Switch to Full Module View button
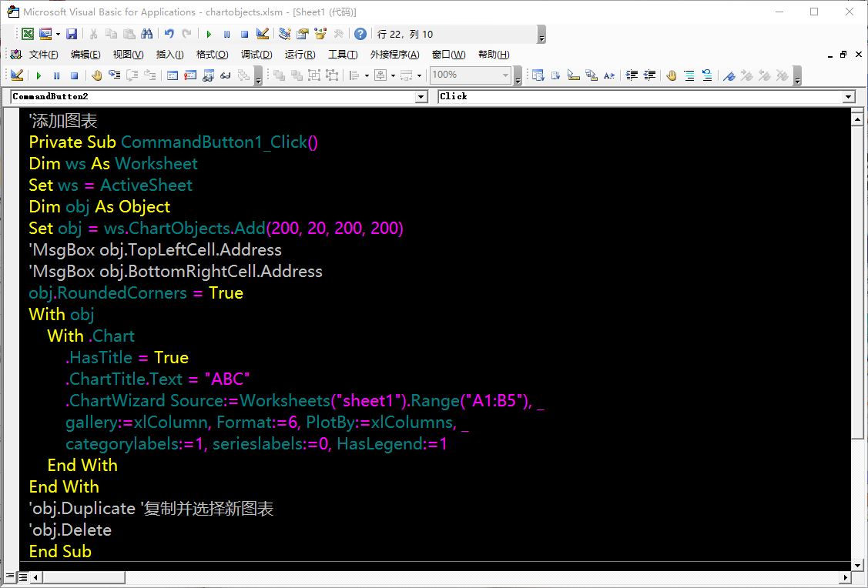Viewport: 868px width, 588px height. tap(22, 577)
